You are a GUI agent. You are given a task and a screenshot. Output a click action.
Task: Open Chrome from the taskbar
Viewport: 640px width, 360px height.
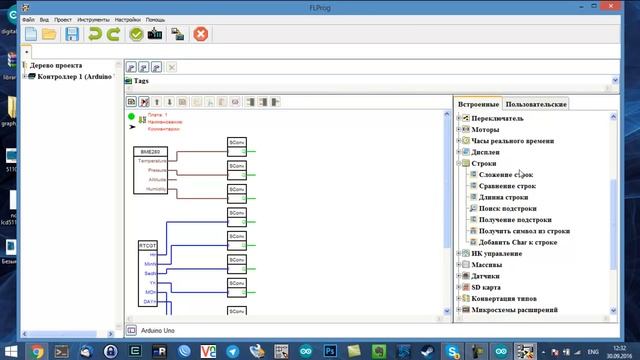point(37,351)
